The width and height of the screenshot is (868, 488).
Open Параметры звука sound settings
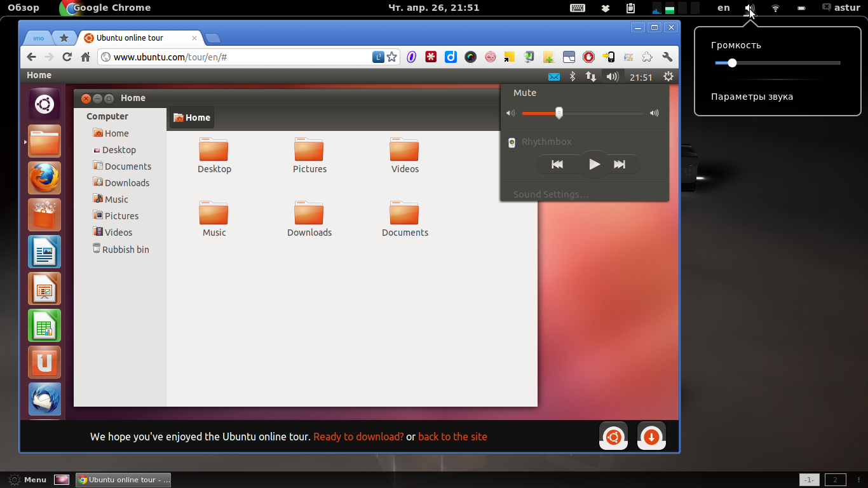point(752,97)
